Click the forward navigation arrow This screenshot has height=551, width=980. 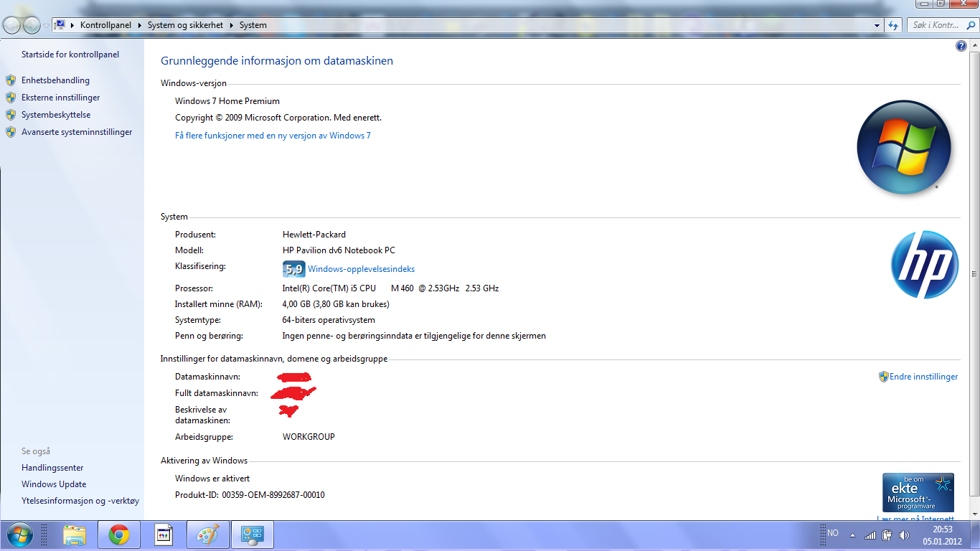32,25
